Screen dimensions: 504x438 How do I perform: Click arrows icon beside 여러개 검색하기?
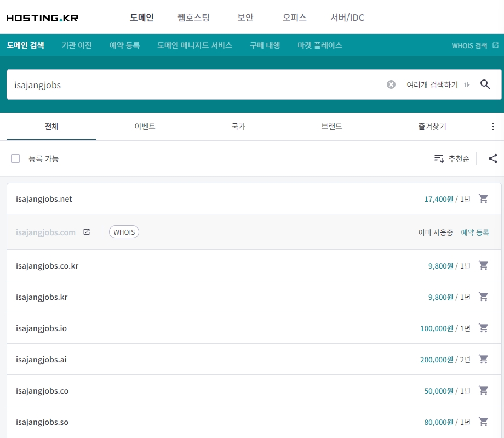point(467,84)
